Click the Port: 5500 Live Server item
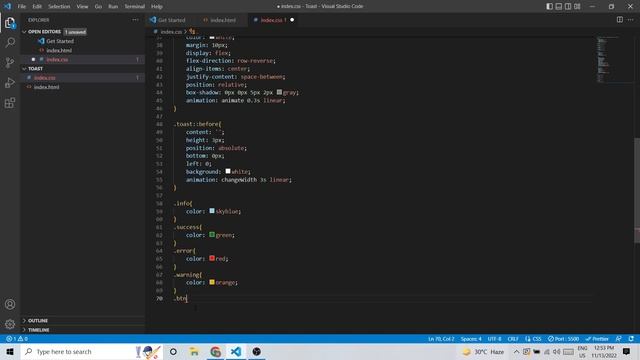 563,339
